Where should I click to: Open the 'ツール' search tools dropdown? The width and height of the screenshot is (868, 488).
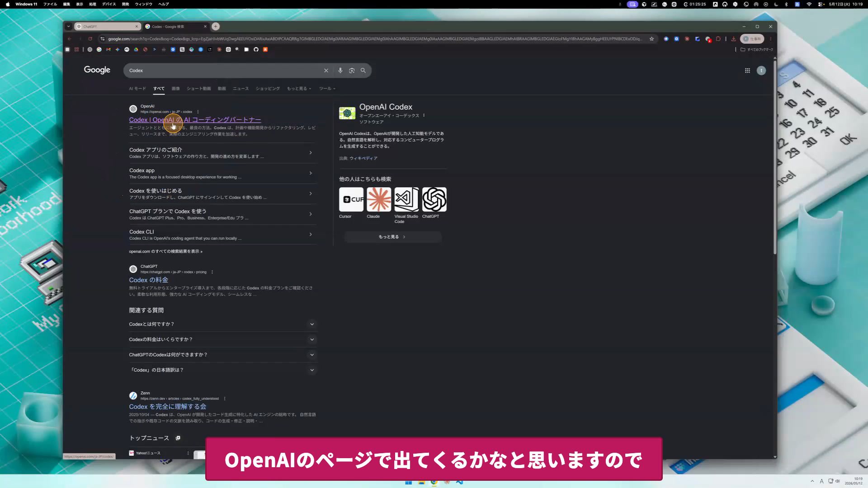click(327, 89)
